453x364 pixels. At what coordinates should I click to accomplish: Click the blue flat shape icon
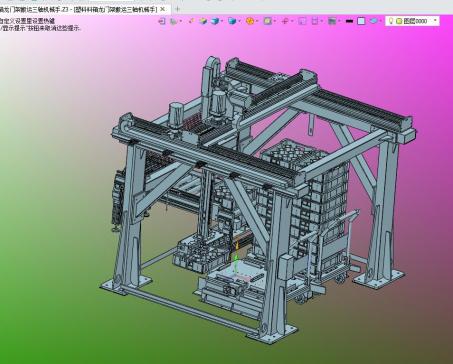[x=374, y=21]
